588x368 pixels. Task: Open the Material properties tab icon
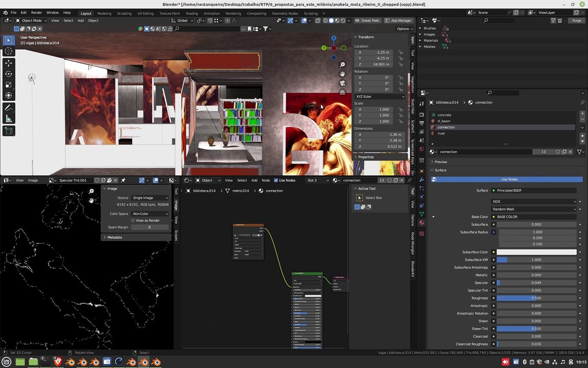422,223
